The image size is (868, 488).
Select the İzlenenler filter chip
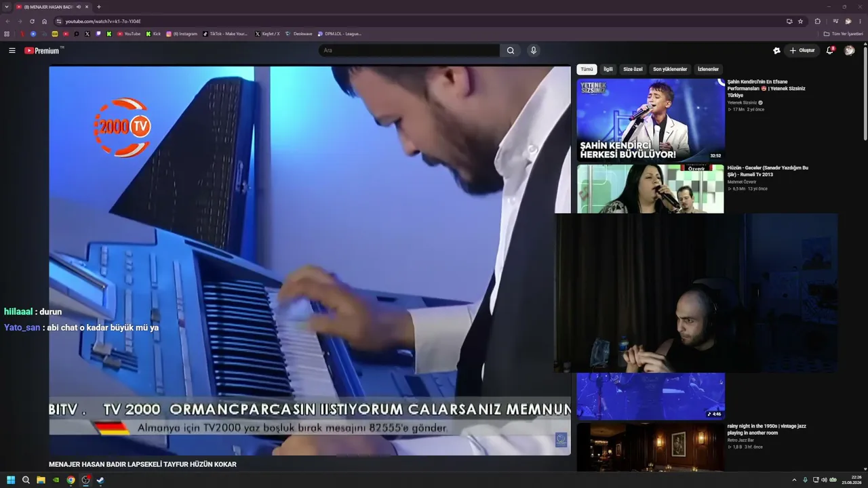(x=708, y=69)
